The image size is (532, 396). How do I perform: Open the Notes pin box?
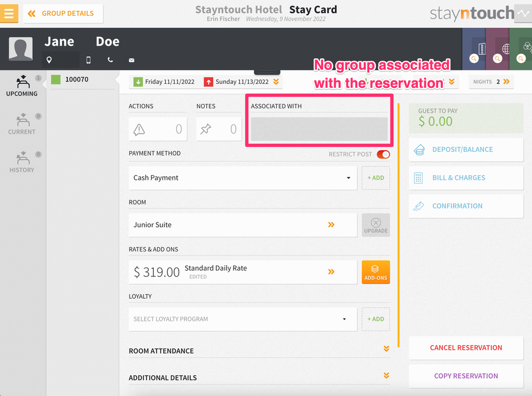pos(219,129)
